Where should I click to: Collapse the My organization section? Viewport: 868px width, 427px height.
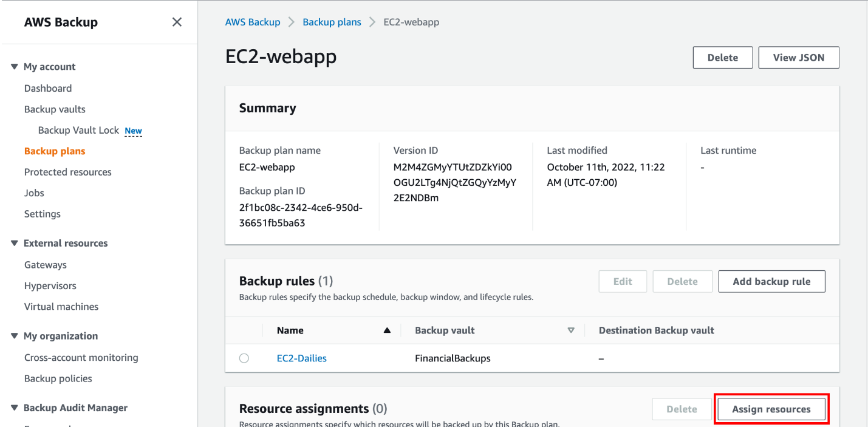pyautogui.click(x=15, y=336)
